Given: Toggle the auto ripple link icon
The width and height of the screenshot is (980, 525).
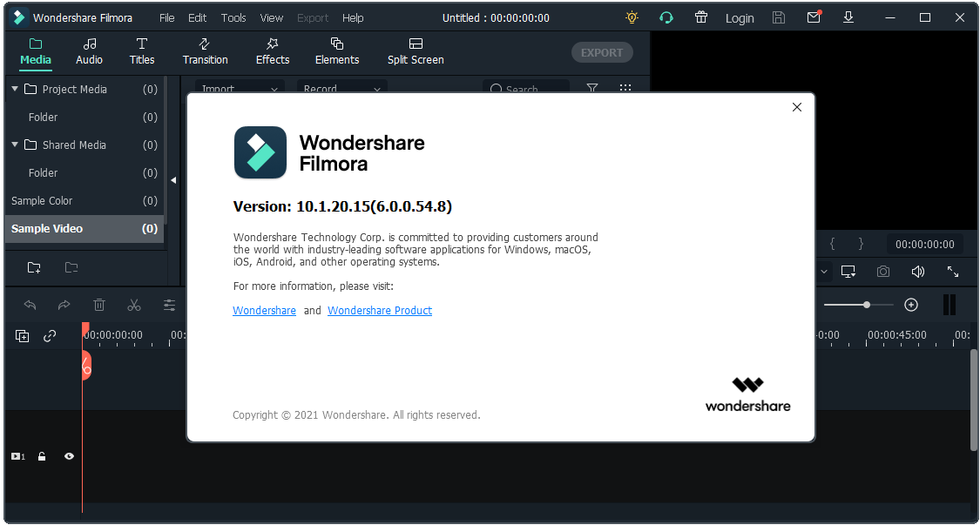Looking at the screenshot, I should point(50,336).
